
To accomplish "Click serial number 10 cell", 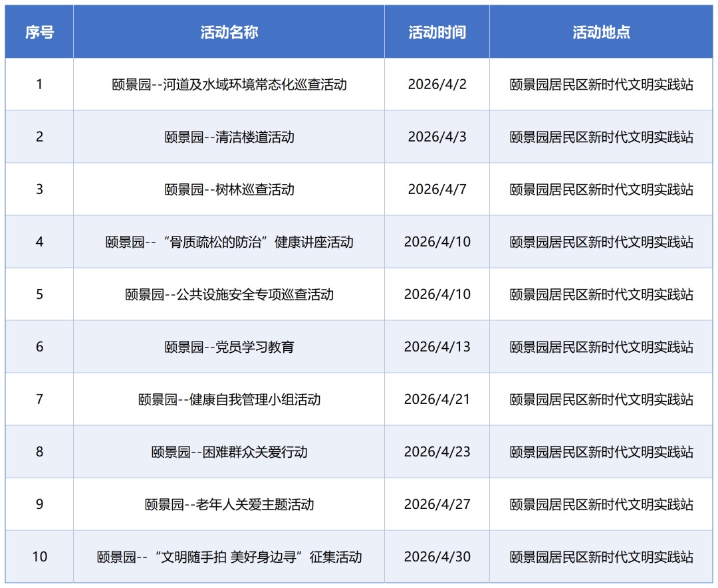I will pos(39,557).
